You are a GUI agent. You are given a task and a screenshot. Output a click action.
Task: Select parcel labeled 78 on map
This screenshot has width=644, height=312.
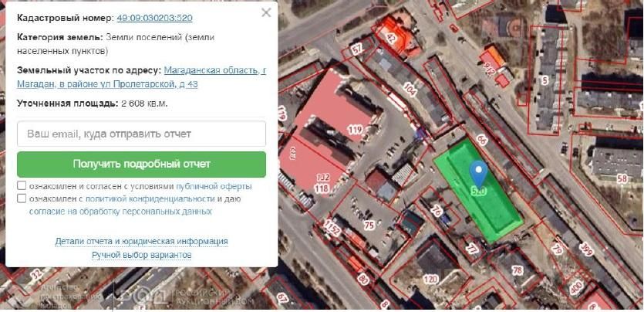pyautogui.click(x=518, y=270)
